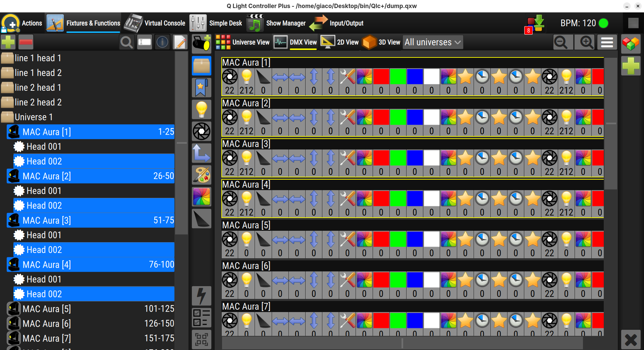
Task: Click the select-all squares grid icon
Action: tap(202, 339)
